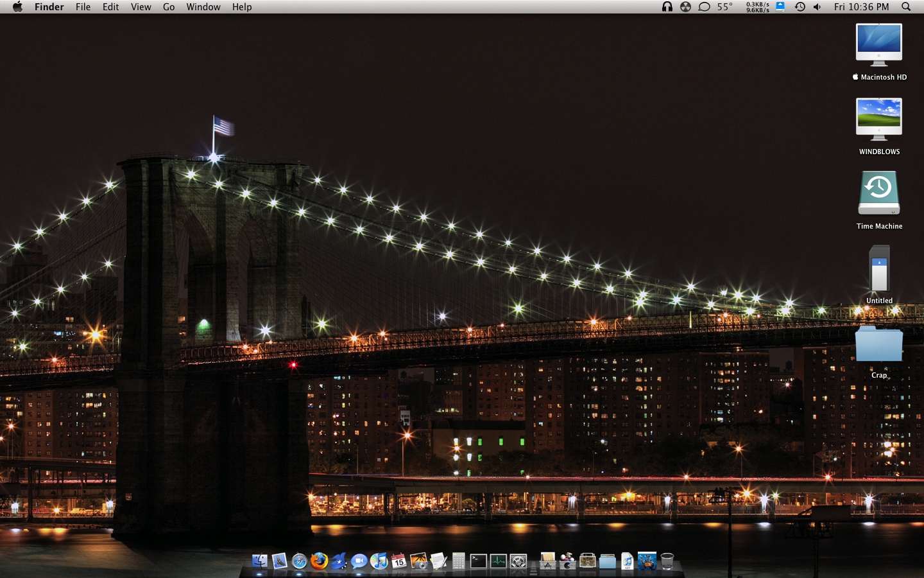Open the Go menu
This screenshot has width=924, height=578.
[168, 7]
